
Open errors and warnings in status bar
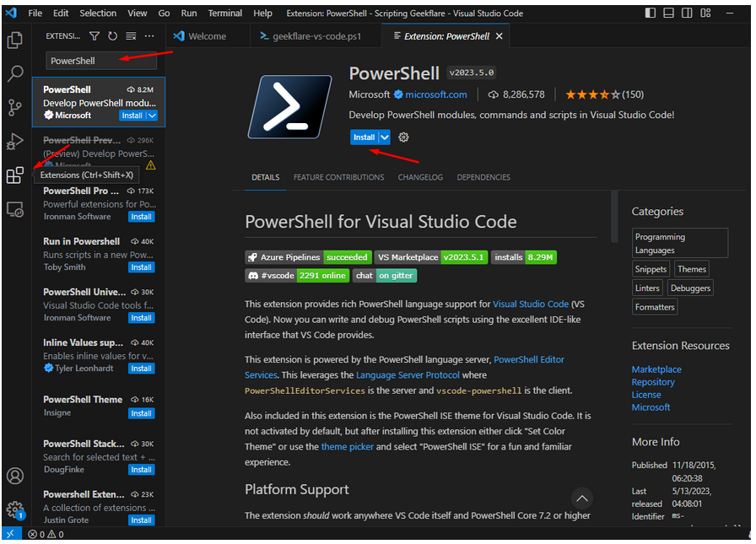click(x=46, y=535)
